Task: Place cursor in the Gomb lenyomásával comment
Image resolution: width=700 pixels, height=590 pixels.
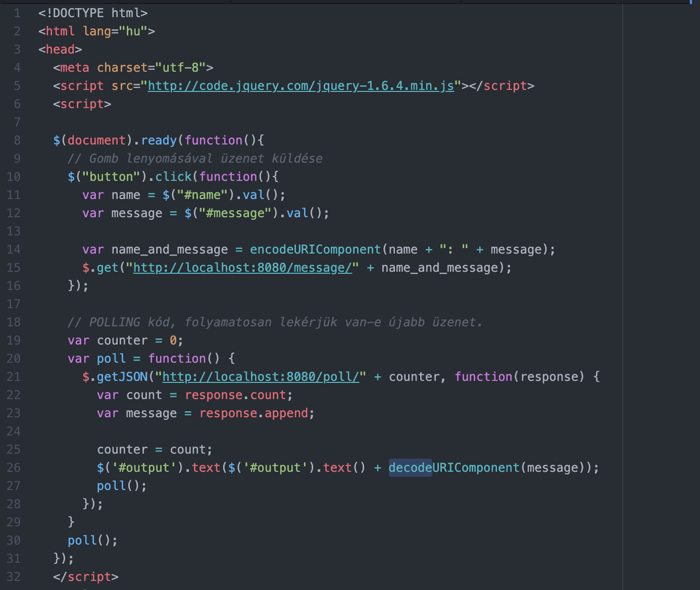Action: point(194,159)
